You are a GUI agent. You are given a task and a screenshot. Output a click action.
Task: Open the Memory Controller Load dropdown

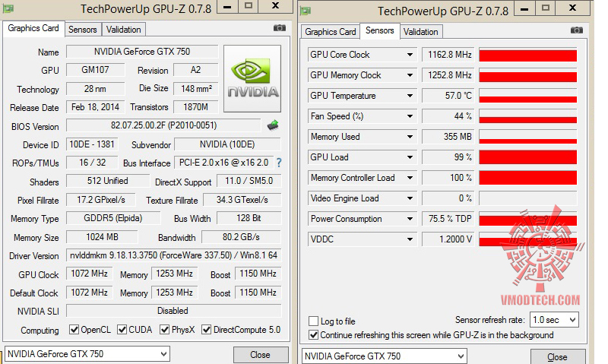coord(410,178)
